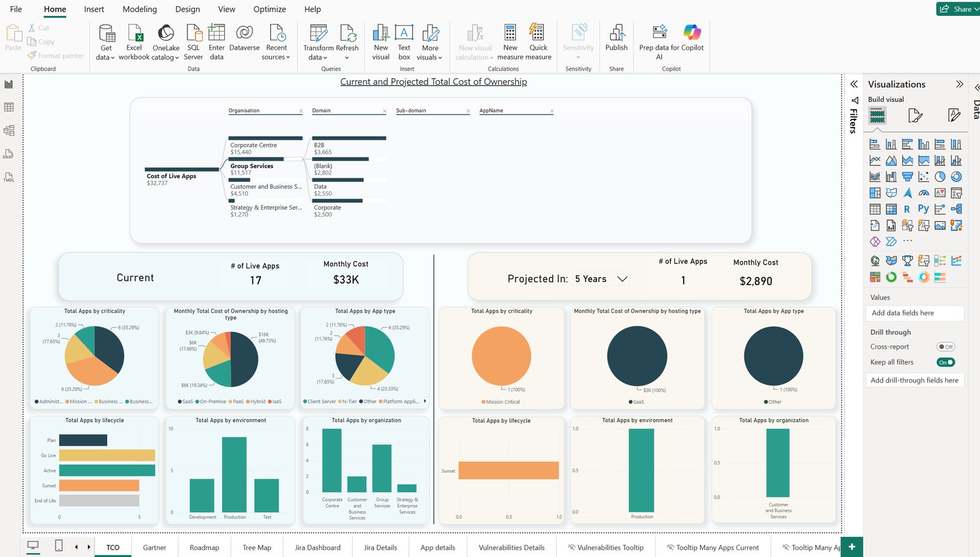Remove the AppName level from tree

click(x=552, y=111)
